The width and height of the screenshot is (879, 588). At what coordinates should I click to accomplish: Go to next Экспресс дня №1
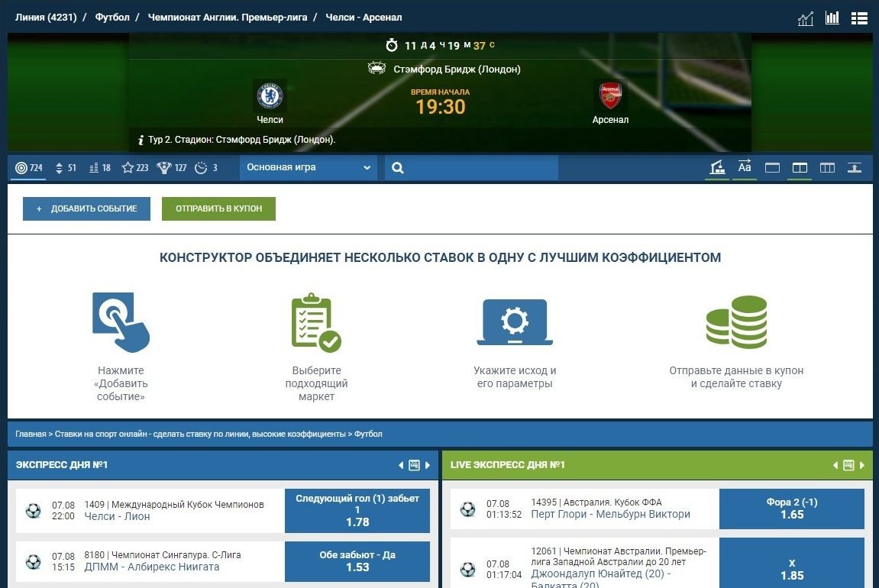pyautogui.click(x=428, y=465)
